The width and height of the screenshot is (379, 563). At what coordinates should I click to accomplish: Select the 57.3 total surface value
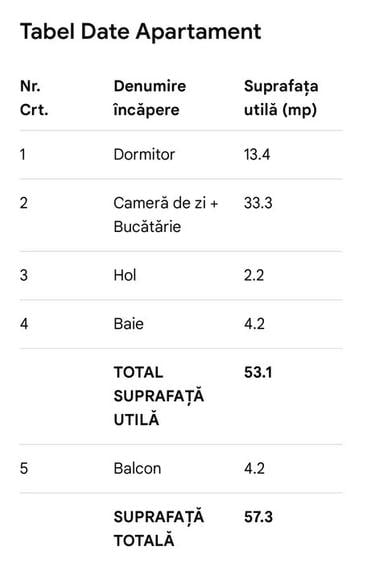click(x=258, y=517)
